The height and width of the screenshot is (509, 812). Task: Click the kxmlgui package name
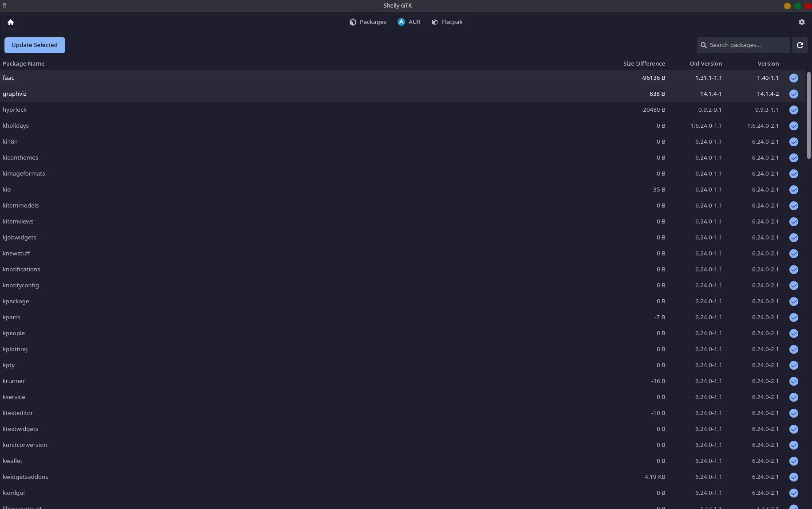tap(14, 493)
